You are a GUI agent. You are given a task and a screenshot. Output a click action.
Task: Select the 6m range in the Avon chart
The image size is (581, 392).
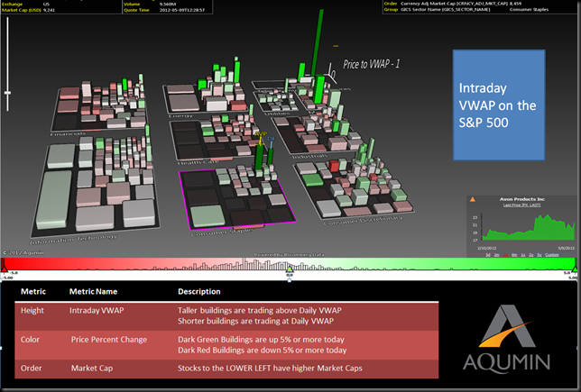[514, 255]
